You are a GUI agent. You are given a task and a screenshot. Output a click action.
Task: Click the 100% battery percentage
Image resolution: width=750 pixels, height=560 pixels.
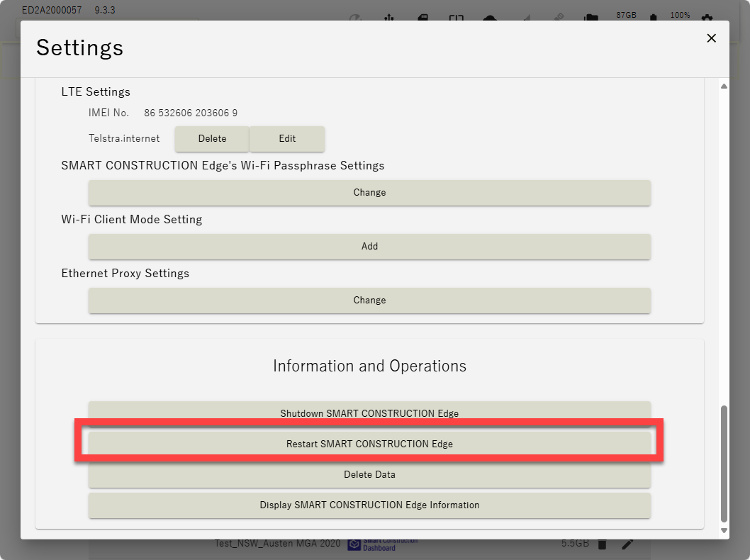click(x=680, y=15)
